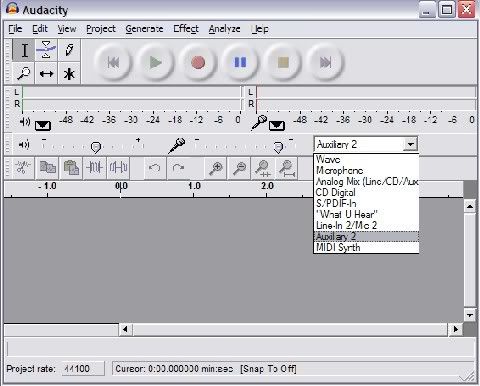Click the Silence selection icon
Screen dimensions: 480x386
(118, 167)
